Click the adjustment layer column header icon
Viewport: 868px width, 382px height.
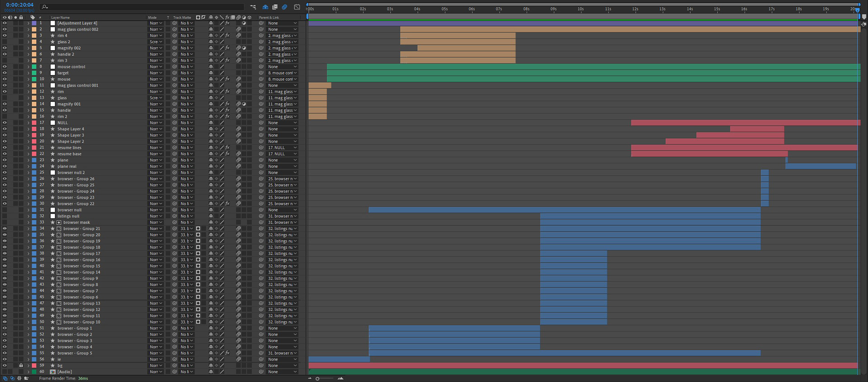pyautogui.click(x=244, y=17)
